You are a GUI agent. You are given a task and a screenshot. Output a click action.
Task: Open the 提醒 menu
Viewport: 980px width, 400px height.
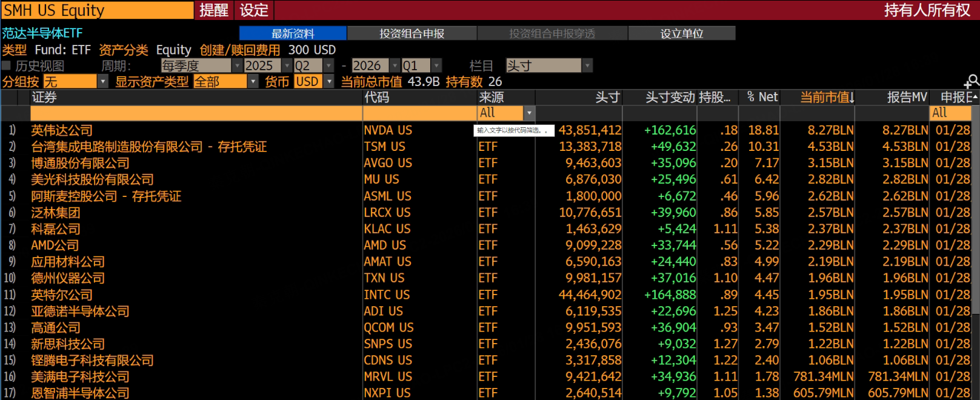point(214,10)
